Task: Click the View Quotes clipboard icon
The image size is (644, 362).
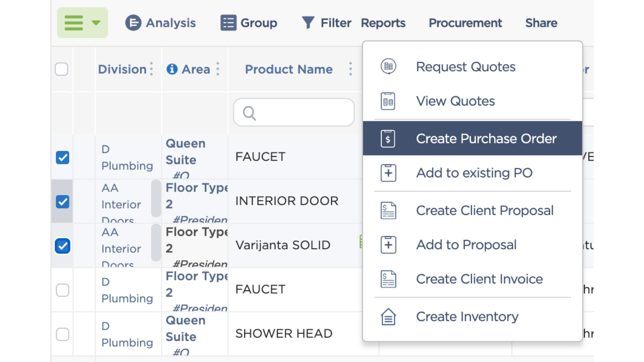Action: click(x=388, y=101)
